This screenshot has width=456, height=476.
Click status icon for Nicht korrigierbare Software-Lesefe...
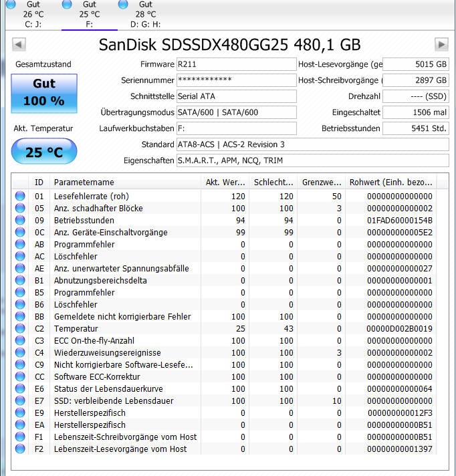coord(20,364)
